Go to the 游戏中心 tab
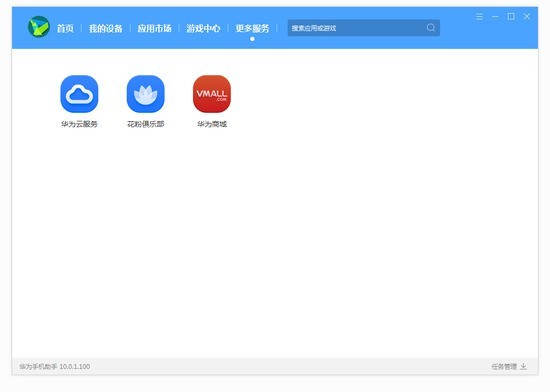 point(203,28)
